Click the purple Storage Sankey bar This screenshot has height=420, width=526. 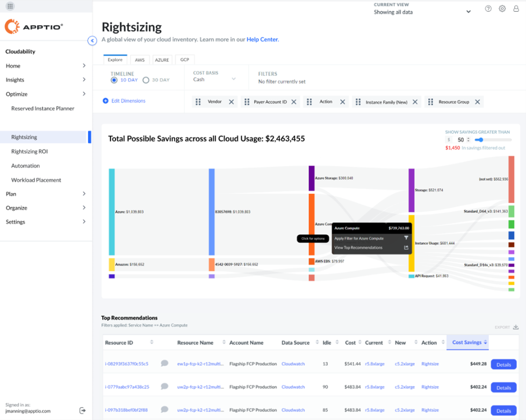click(411, 190)
